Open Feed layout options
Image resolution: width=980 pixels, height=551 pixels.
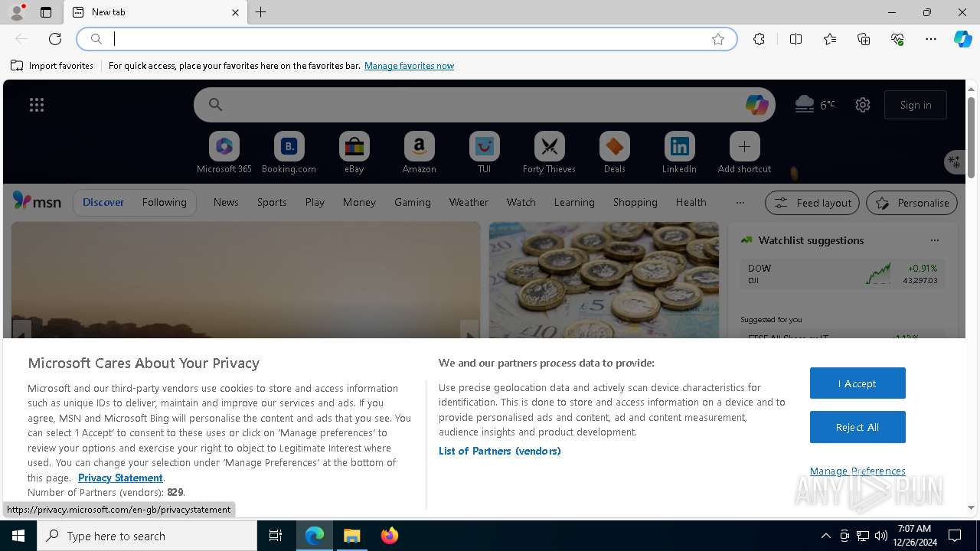click(812, 203)
